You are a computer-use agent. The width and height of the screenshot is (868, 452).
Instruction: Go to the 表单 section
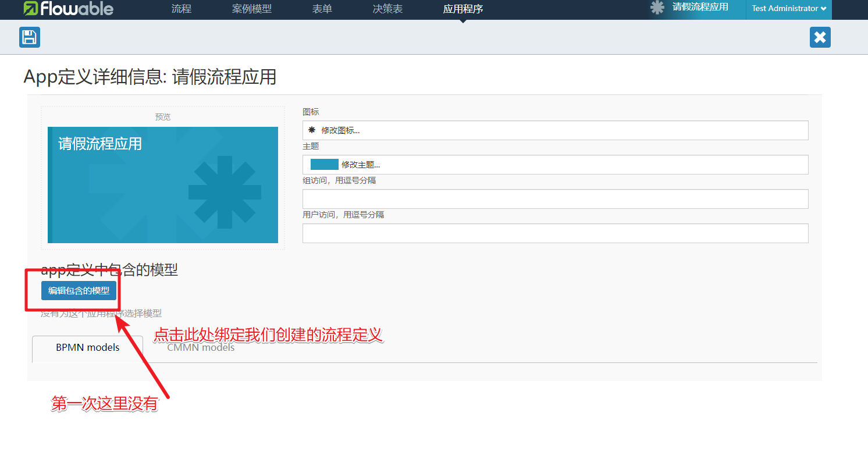click(322, 9)
